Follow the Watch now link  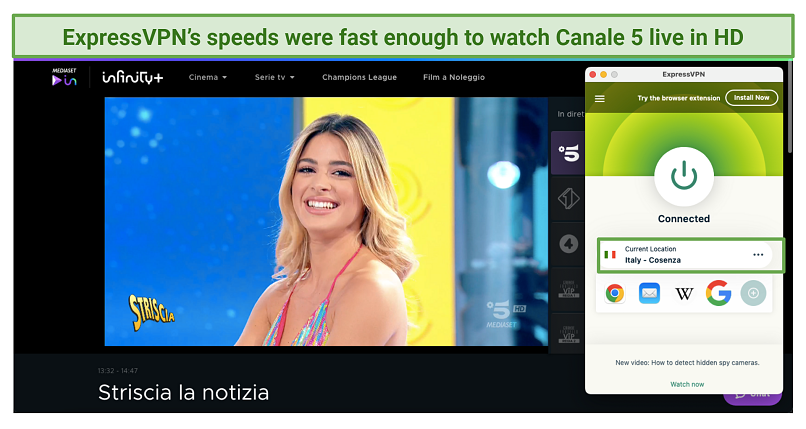pyautogui.click(x=687, y=384)
